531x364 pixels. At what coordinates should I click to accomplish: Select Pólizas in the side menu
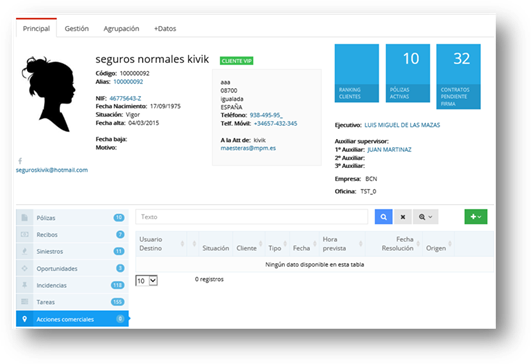[x=72, y=217]
